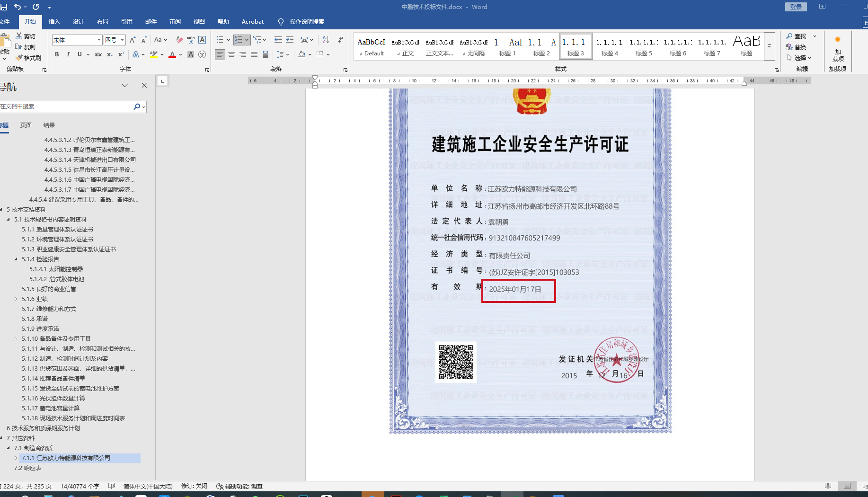Screen dimensions: 868x497
Task: Switch navigation pane to 页面 tab
Action: [26, 125]
